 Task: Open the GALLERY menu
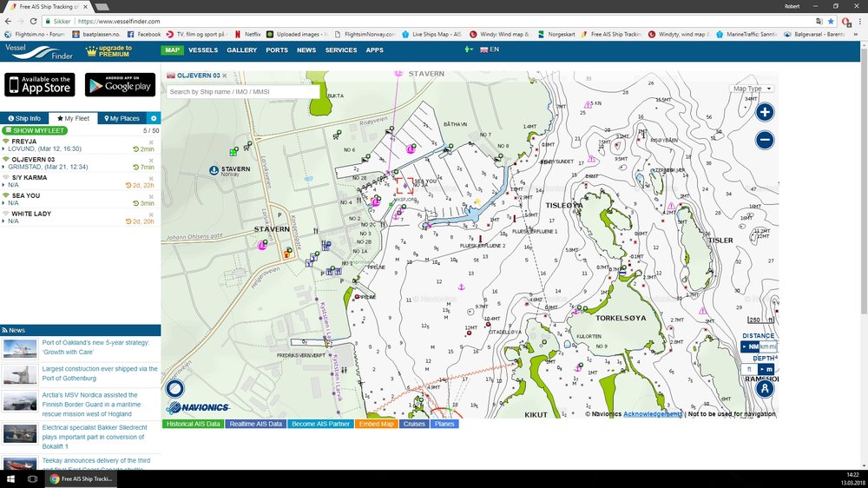242,49
